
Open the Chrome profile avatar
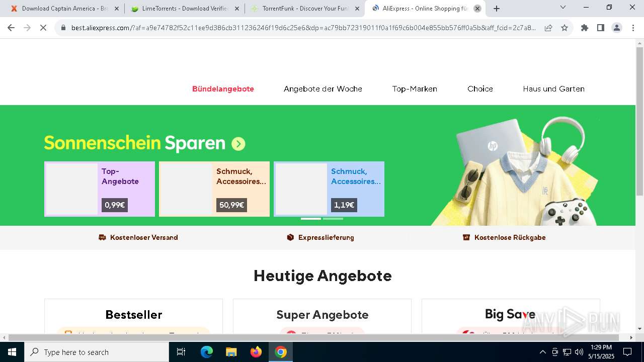click(617, 28)
